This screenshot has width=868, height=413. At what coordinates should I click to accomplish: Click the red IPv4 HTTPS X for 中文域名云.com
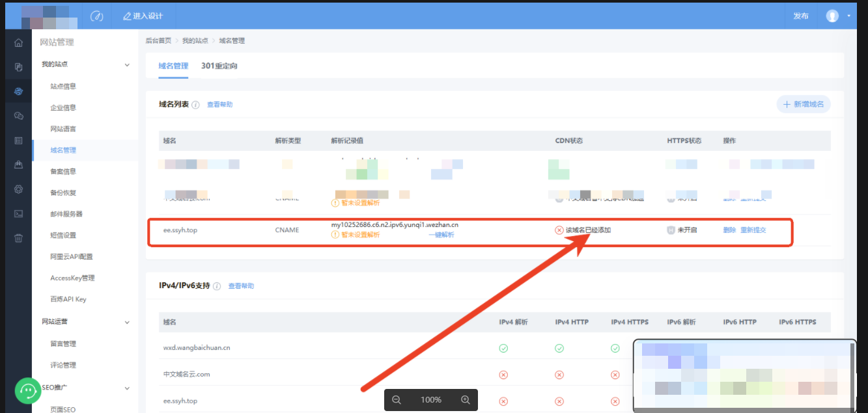click(615, 375)
